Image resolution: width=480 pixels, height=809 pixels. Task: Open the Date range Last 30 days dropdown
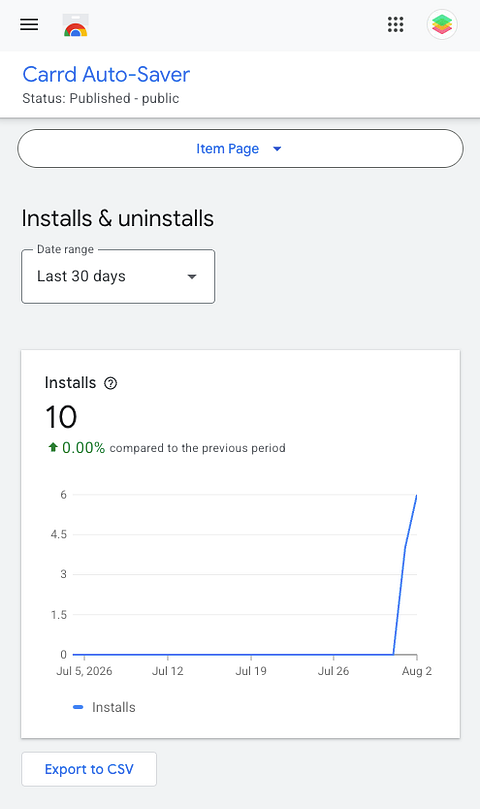[118, 277]
